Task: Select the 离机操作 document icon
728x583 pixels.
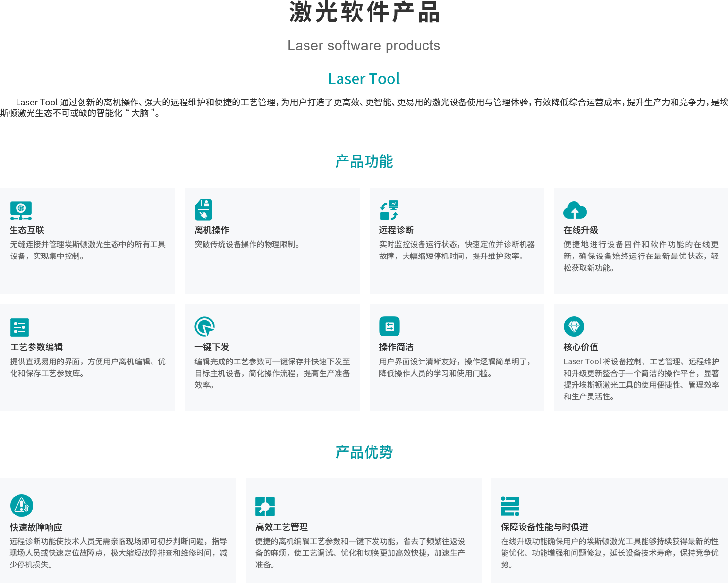Action: pos(204,209)
